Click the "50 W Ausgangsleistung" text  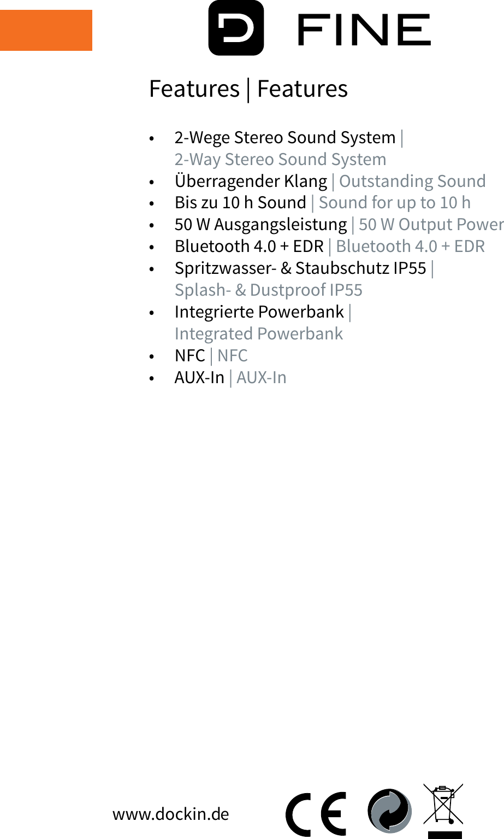260,225
